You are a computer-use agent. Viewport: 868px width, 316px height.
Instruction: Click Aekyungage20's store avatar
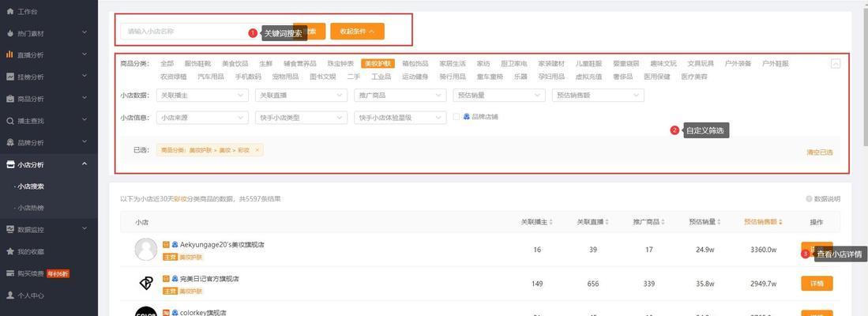(146, 249)
